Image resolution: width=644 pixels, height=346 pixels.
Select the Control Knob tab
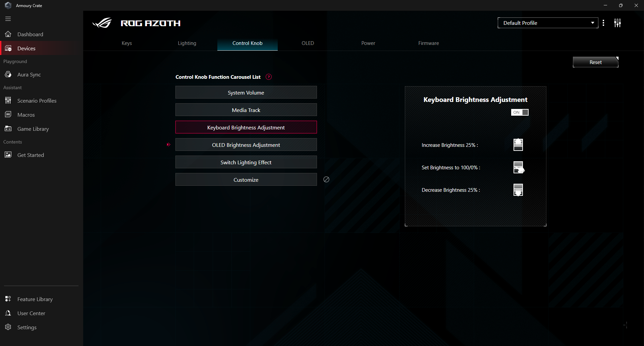(x=248, y=43)
